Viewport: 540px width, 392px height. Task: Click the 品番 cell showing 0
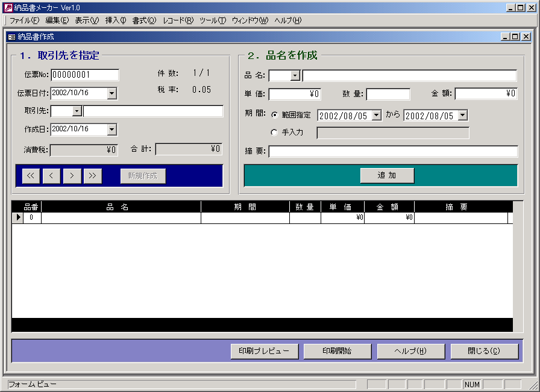click(x=32, y=217)
